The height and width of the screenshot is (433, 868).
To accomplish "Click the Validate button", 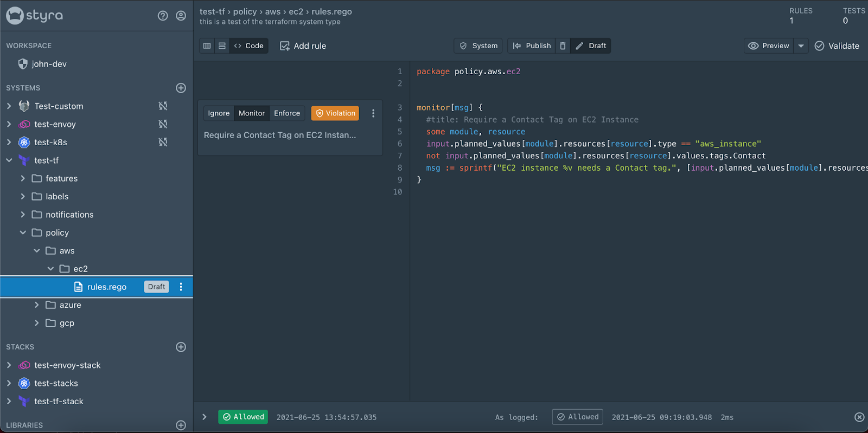I will [x=837, y=46].
